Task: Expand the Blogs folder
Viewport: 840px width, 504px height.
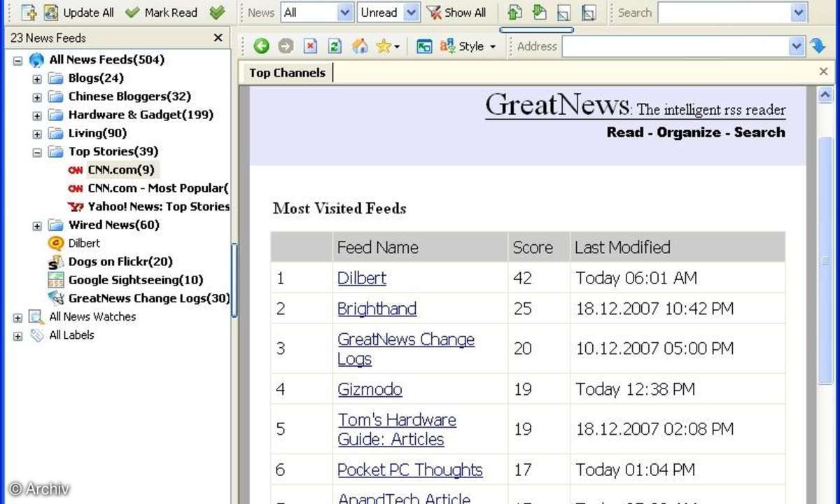Action: [x=37, y=79]
